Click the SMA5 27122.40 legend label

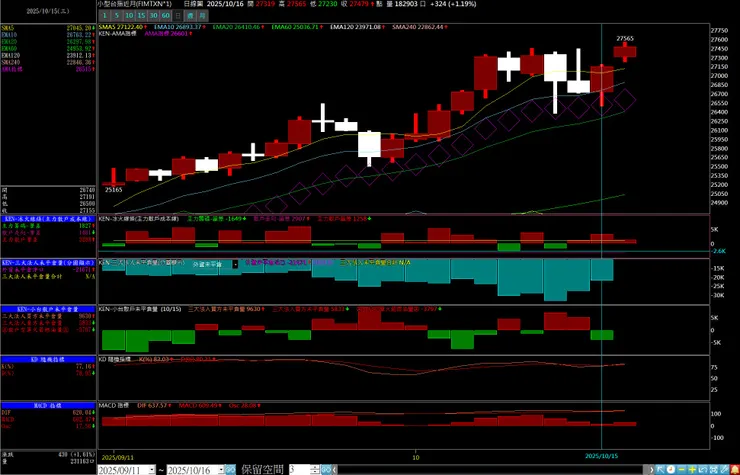click(123, 27)
